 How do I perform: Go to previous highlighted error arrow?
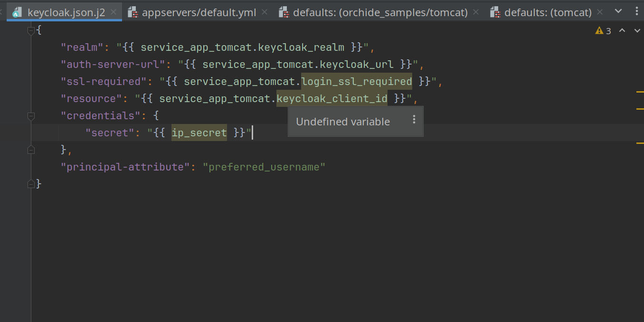[x=622, y=31]
